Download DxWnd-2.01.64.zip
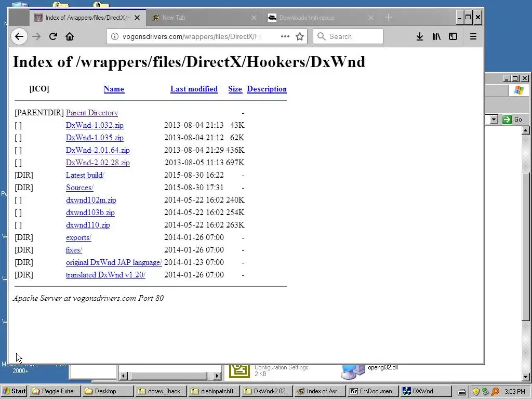This screenshot has width=532, height=399. [98, 150]
